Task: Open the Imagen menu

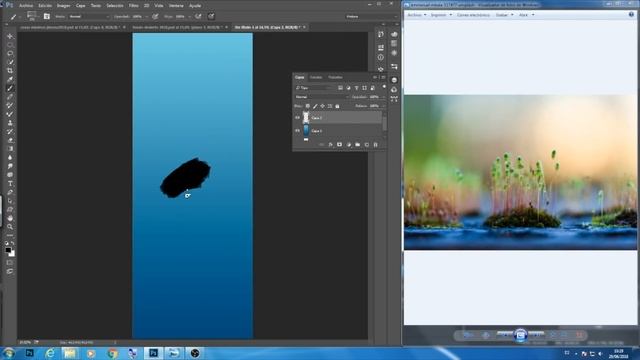Action: click(63, 6)
